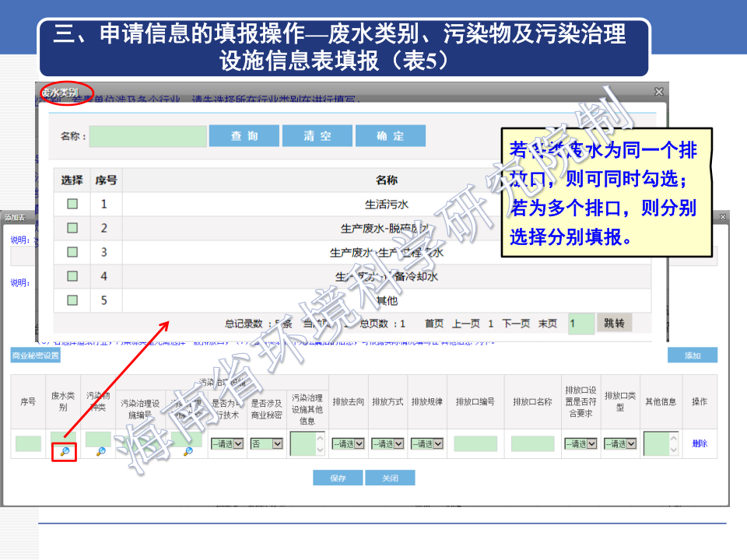This screenshot has height=560, width=747.
Task: Click the 选择 column header
Action: coord(72,180)
